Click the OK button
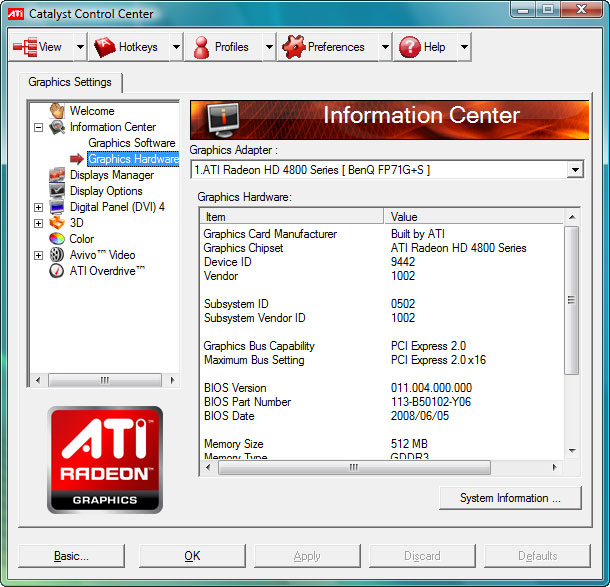Image resolution: width=610 pixels, height=587 pixels. [192, 556]
